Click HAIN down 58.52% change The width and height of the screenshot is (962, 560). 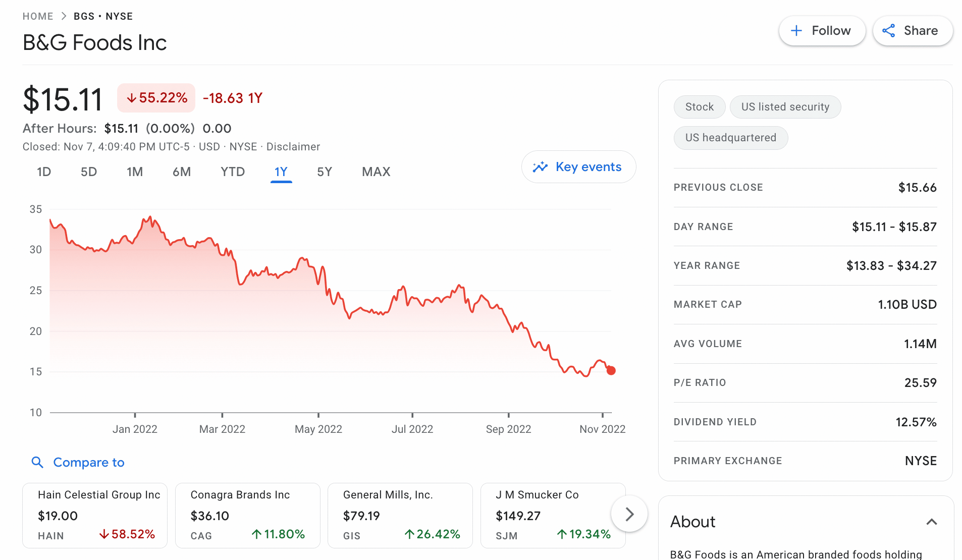point(127,534)
